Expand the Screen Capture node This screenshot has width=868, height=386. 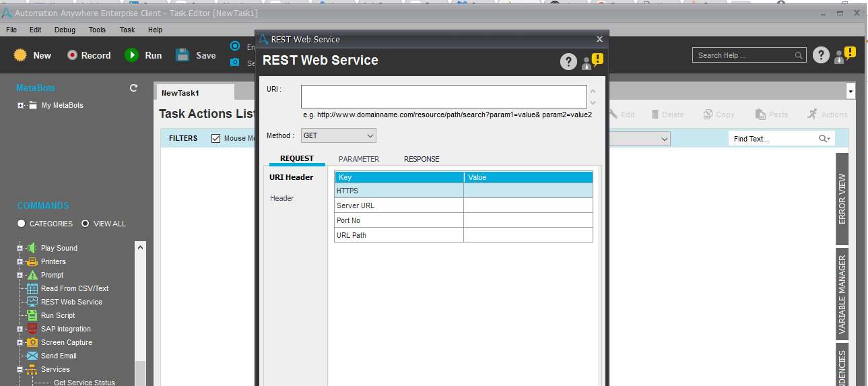click(21, 342)
